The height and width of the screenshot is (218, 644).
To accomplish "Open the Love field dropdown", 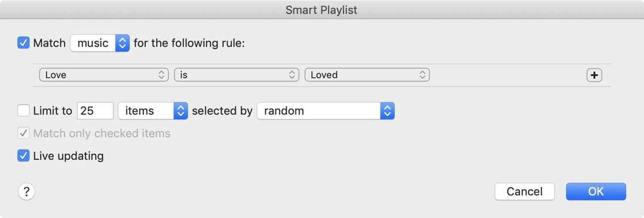I will [104, 75].
